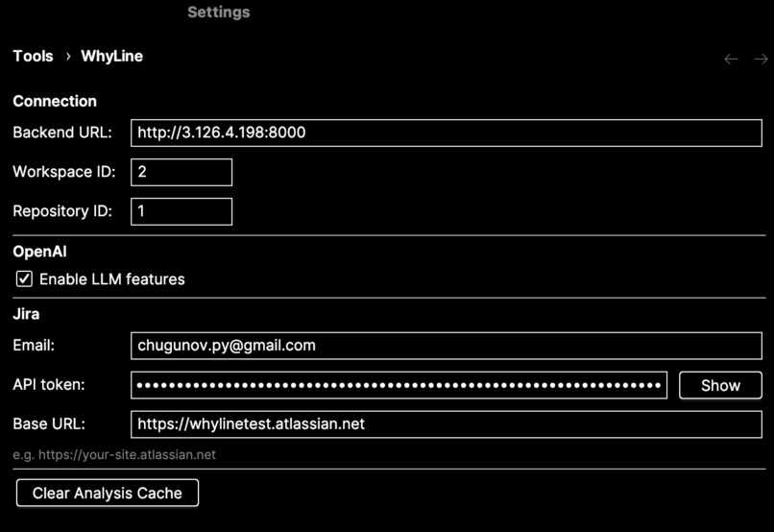Click the Connection section heading
774x532 pixels.
tap(55, 101)
